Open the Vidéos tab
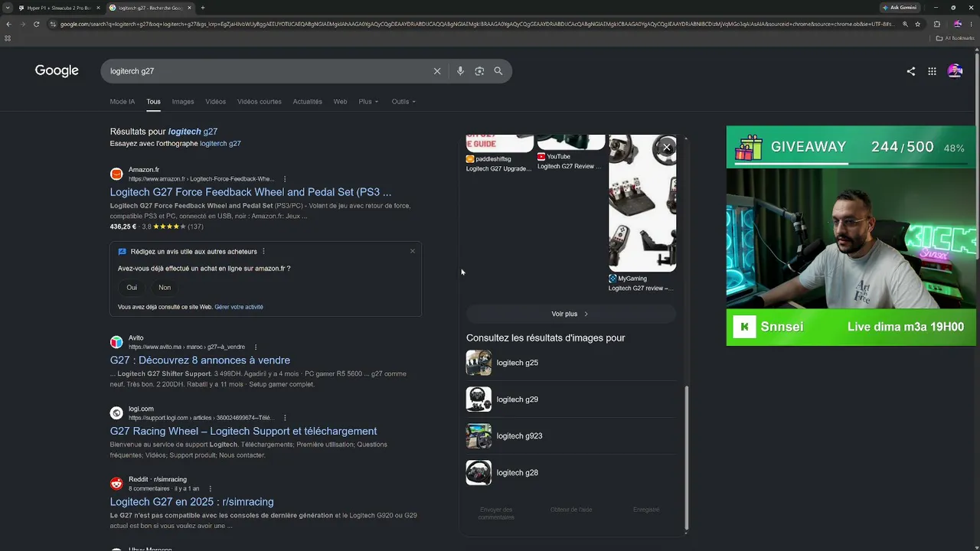This screenshot has height=551, width=980. click(215, 102)
